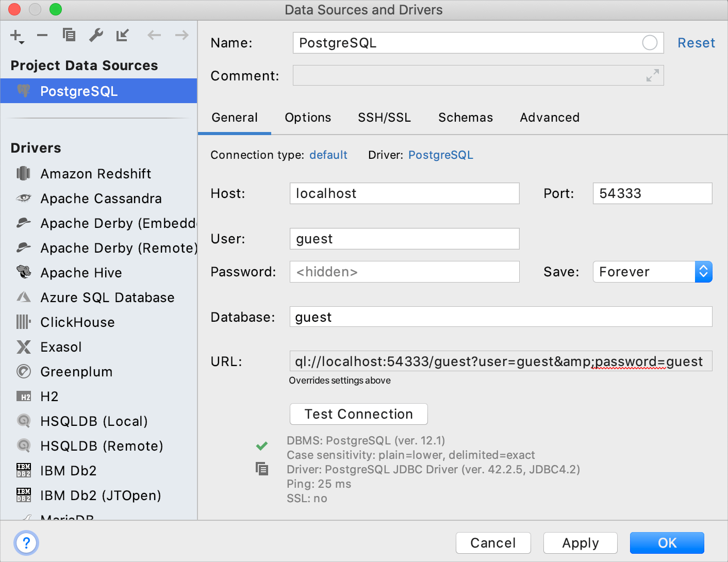Image resolution: width=728 pixels, height=562 pixels.
Task: Click the "Overrides settings above" note
Action: (x=340, y=381)
